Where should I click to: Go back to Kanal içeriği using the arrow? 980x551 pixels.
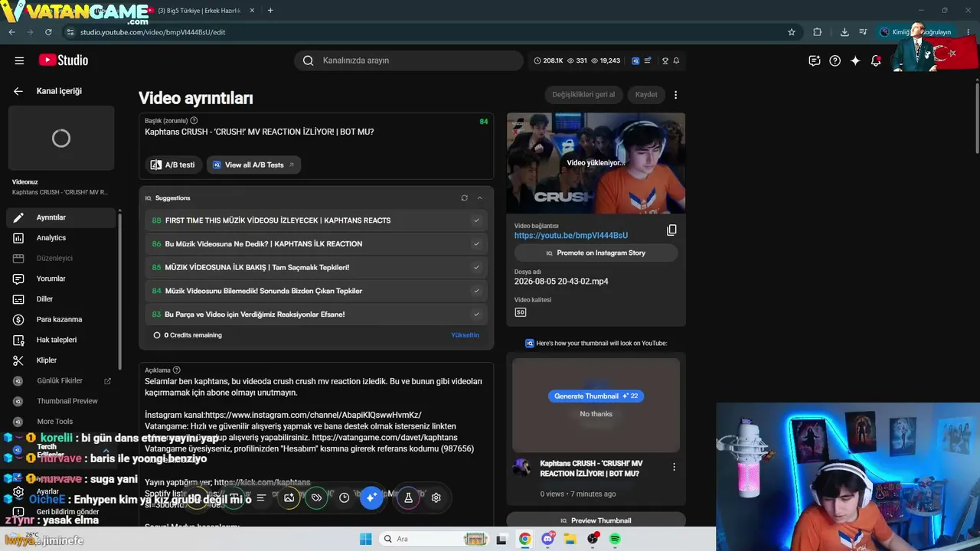click(18, 91)
